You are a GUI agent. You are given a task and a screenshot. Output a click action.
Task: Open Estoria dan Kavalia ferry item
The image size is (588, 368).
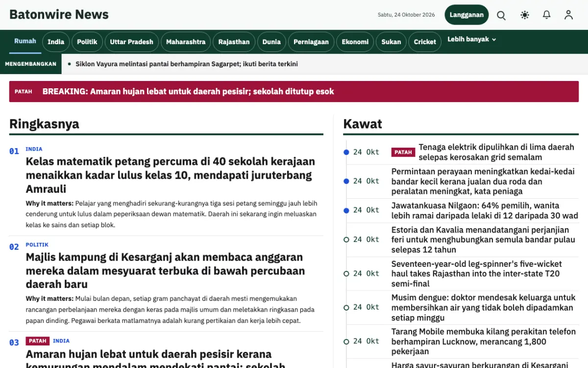[483, 239]
